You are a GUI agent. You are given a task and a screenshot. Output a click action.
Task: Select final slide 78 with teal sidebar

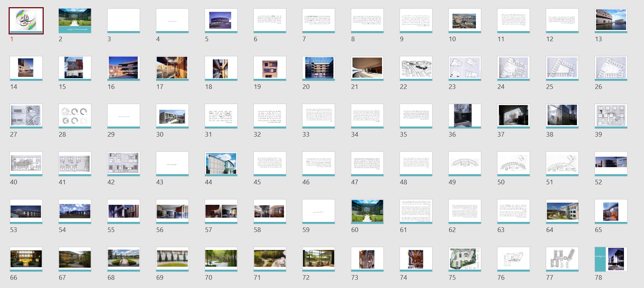pyautogui.click(x=611, y=259)
